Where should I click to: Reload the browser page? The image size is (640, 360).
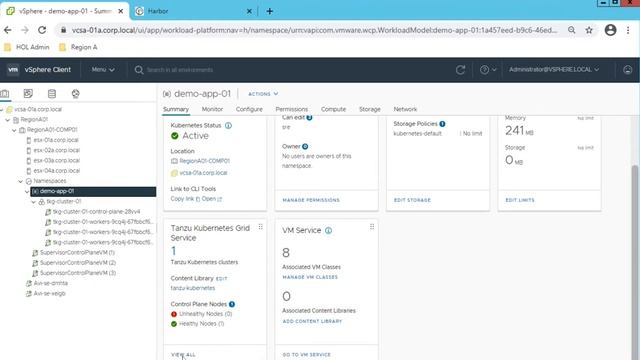pos(42,30)
